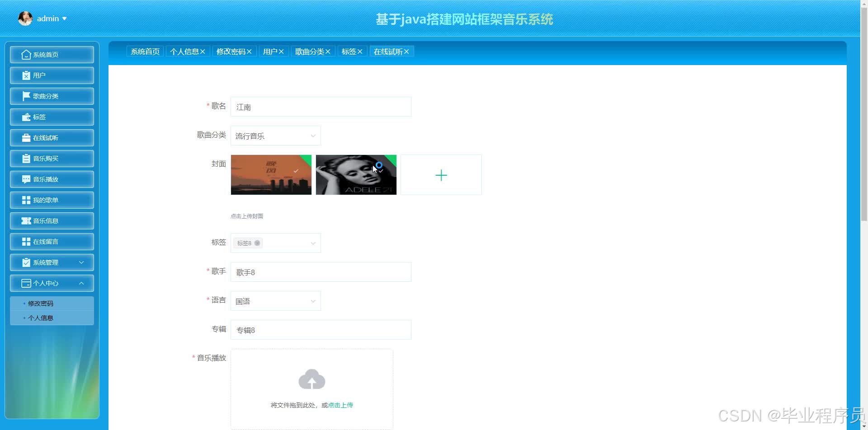Click the scrollbar up arrow

point(864,3)
